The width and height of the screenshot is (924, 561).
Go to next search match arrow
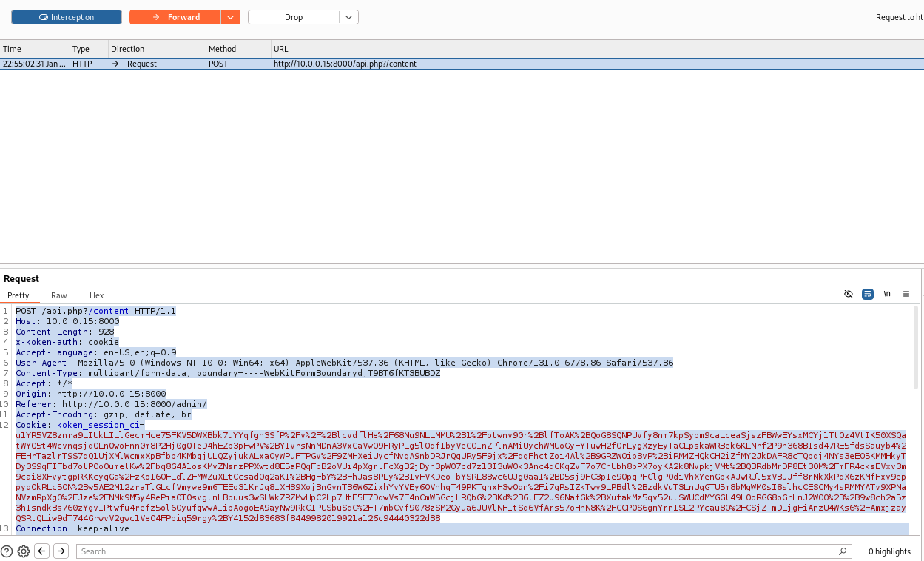coord(61,551)
